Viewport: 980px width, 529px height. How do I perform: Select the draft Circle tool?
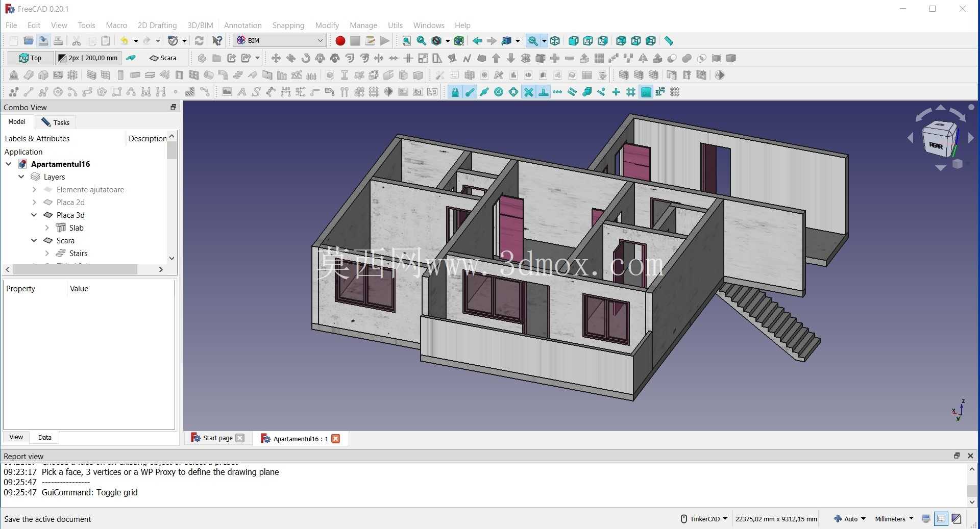(58, 92)
